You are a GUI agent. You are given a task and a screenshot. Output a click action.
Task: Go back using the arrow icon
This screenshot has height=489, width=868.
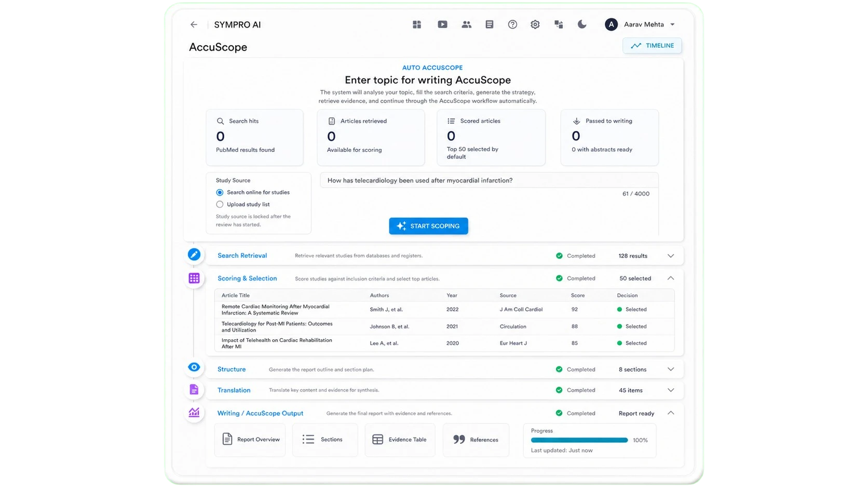(x=194, y=24)
